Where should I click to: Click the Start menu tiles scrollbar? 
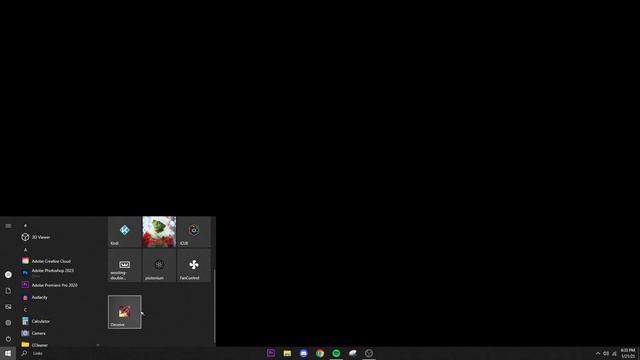(x=214, y=306)
